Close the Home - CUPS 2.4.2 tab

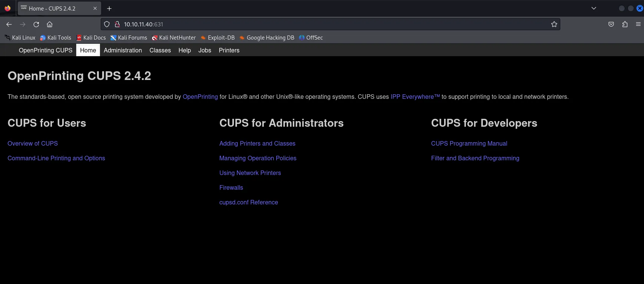click(95, 8)
